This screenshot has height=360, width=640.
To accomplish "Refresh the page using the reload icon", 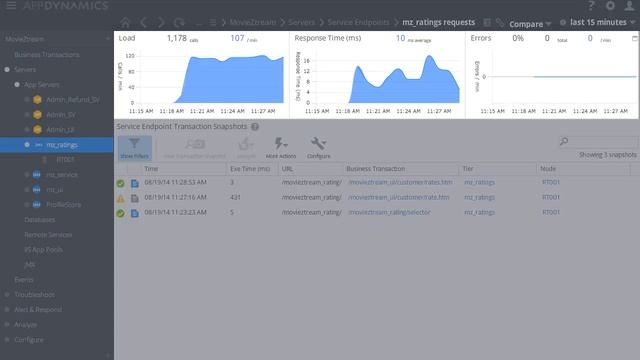I will click(x=179, y=22).
